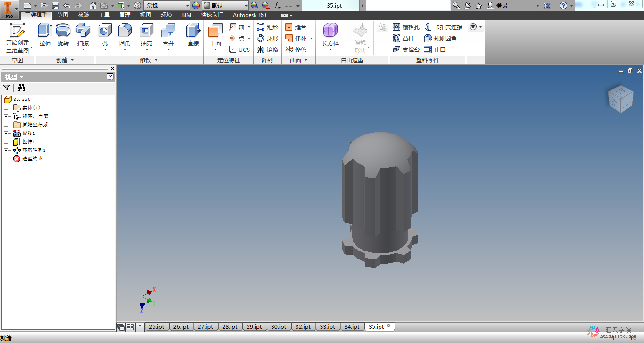Switch to the 草图 ribbon tab
The width and height of the screenshot is (644, 343).
pos(62,15)
